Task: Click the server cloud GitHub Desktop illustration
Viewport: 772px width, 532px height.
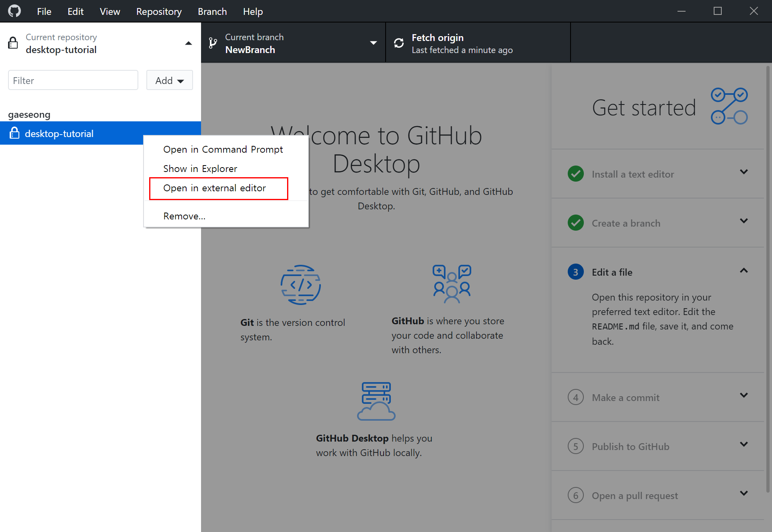Action: (376, 401)
